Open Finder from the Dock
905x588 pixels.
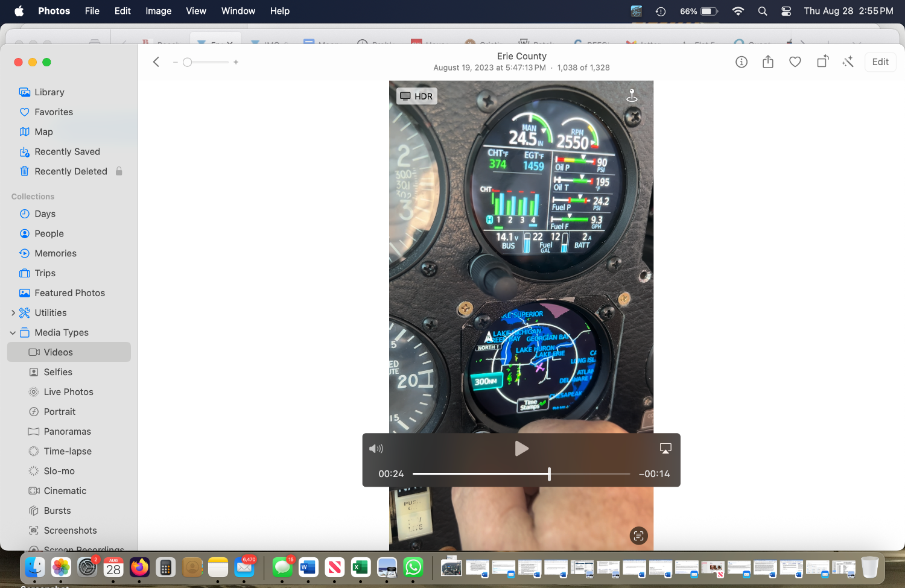pyautogui.click(x=34, y=567)
